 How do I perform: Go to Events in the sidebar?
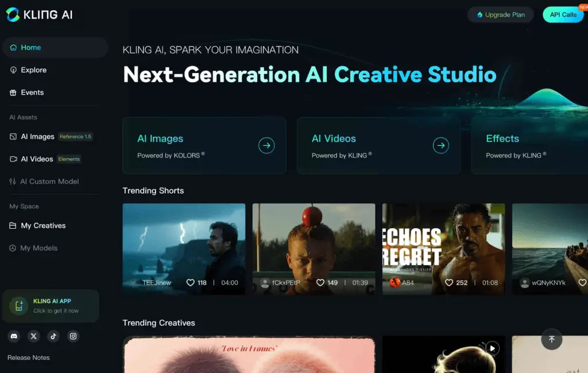click(32, 93)
